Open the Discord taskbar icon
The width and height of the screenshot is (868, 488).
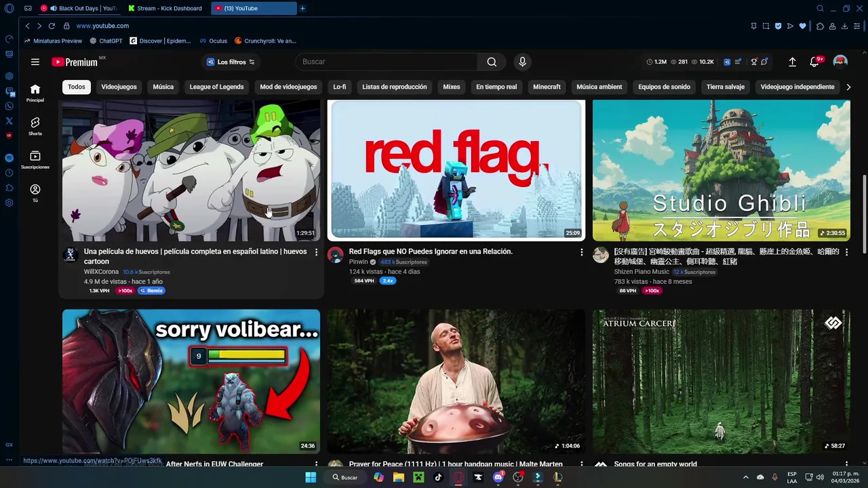498,477
